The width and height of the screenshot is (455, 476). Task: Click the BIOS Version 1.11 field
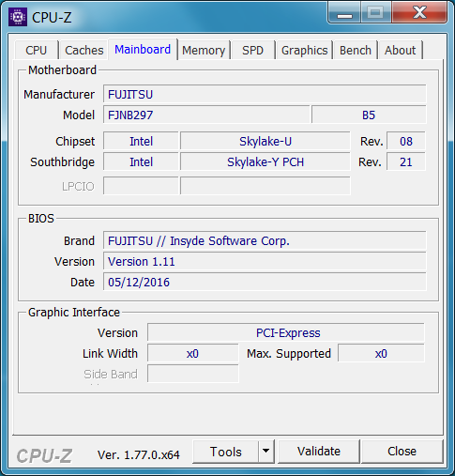click(265, 261)
